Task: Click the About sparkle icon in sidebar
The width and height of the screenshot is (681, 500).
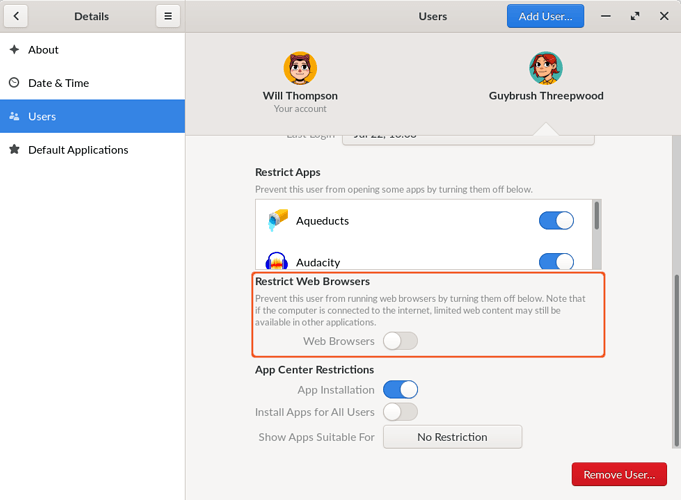Action: pyautogui.click(x=14, y=49)
